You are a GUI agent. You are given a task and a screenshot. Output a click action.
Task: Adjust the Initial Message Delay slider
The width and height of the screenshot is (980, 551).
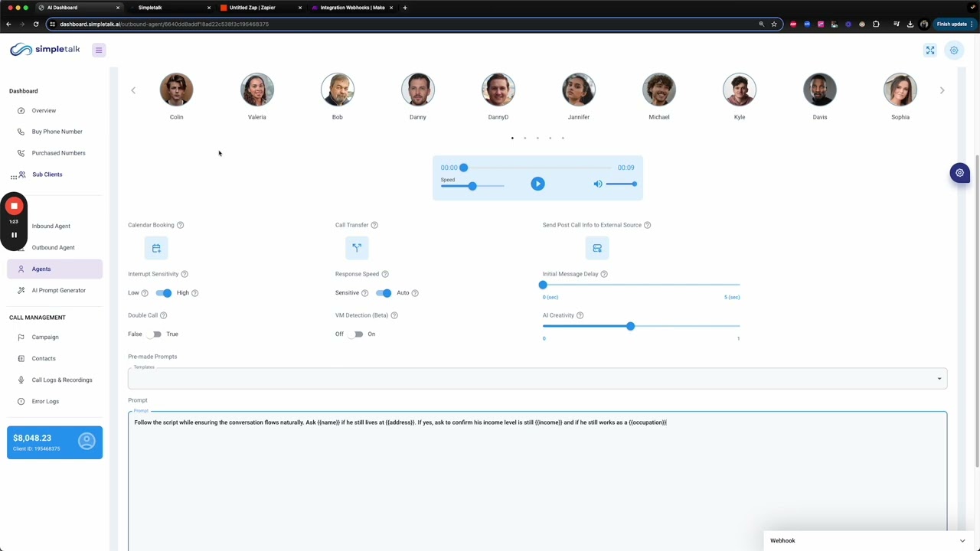(641, 285)
